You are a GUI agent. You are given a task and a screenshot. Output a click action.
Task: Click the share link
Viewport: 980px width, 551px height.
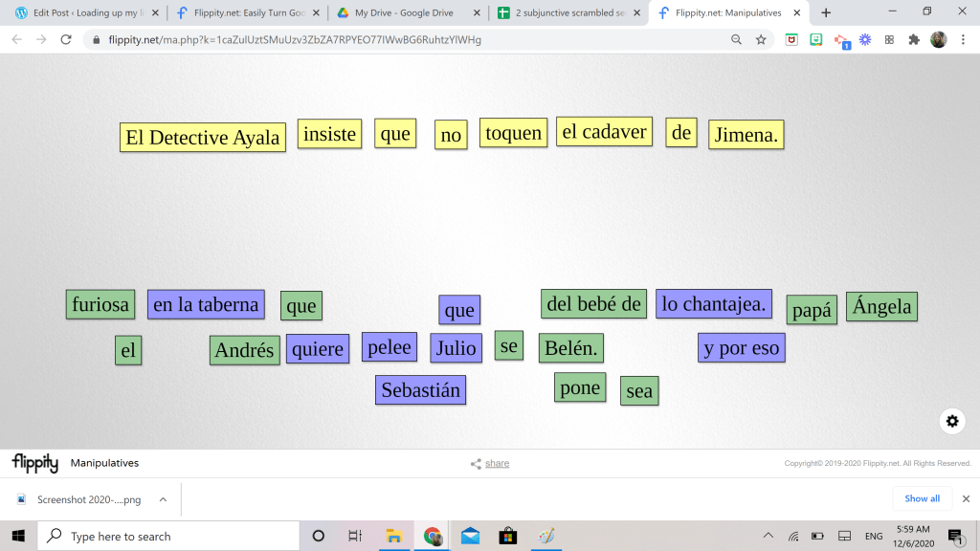click(497, 464)
